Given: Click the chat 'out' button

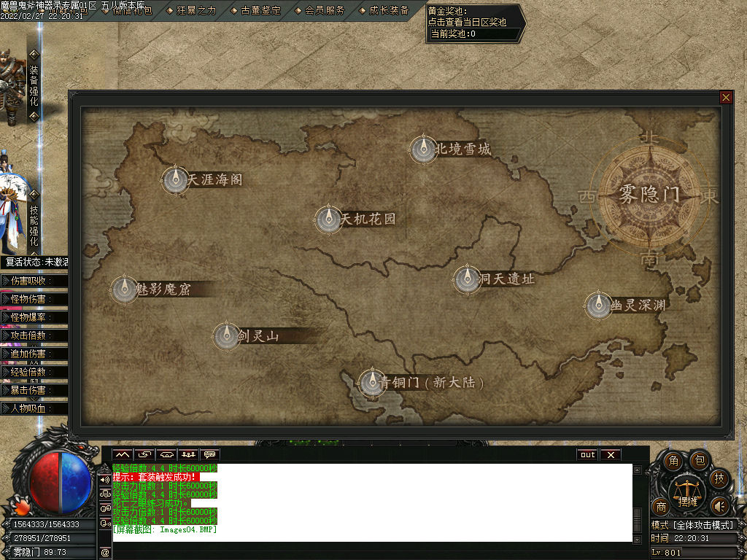Looking at the screenshot, I should (587, 455).
